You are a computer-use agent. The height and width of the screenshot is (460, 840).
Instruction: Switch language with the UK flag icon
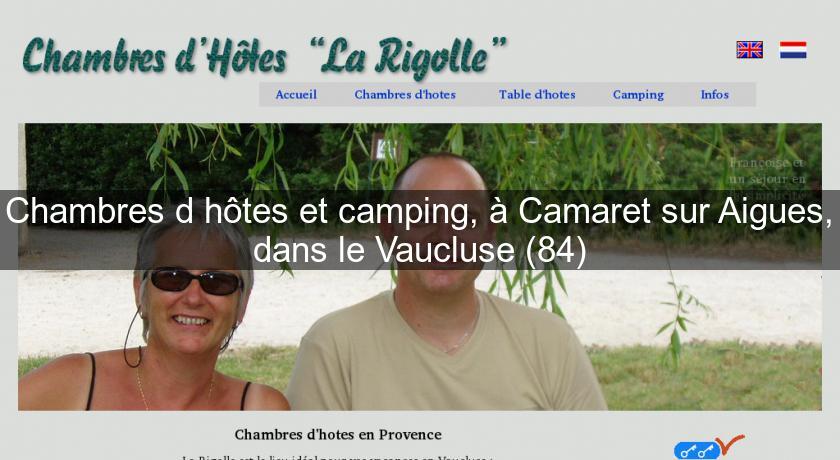point(749,50)
